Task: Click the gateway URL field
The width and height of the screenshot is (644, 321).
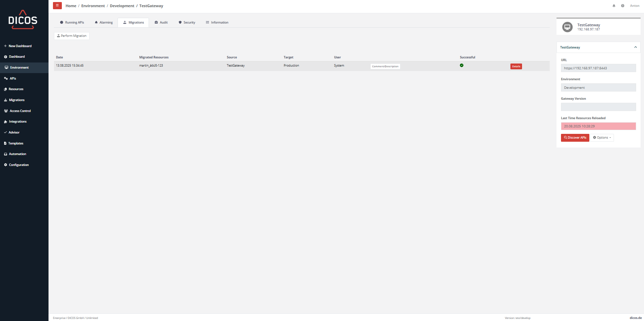Action: (598, 68)
